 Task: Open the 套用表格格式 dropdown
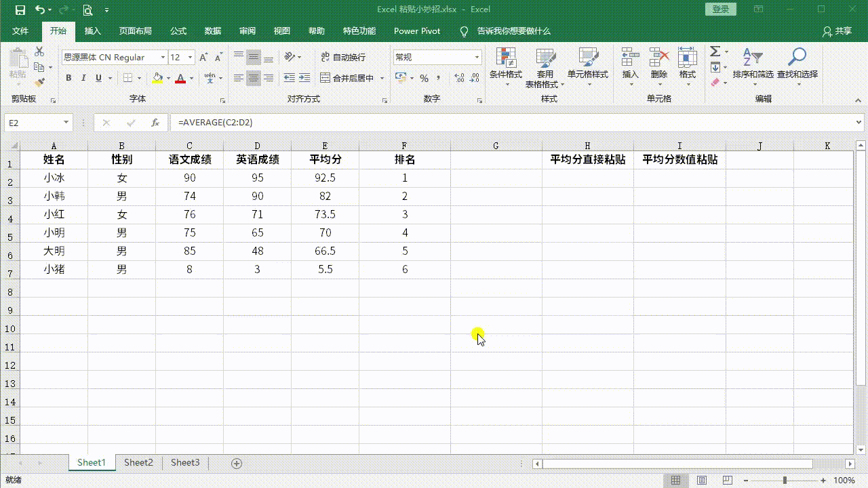tap(545, 67)
